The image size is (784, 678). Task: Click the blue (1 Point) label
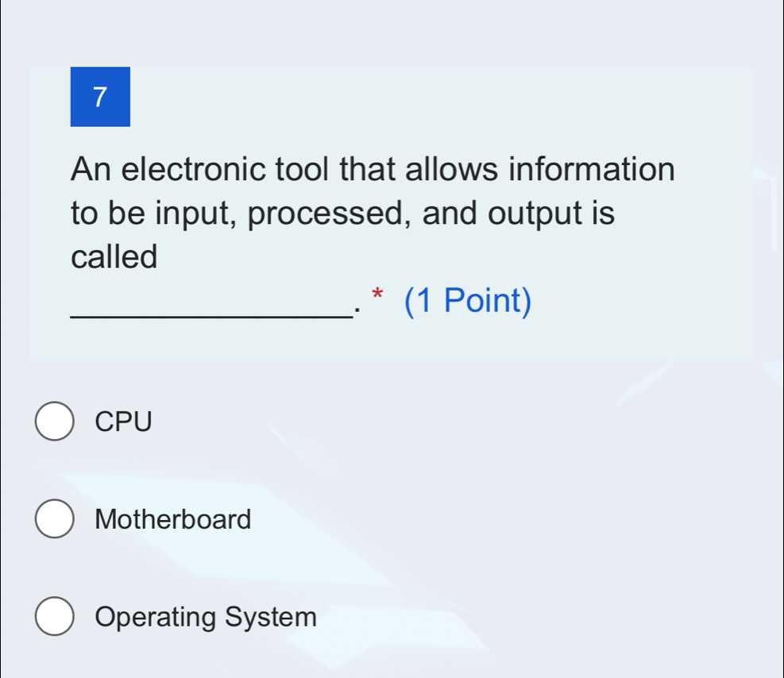coord(467,300)
